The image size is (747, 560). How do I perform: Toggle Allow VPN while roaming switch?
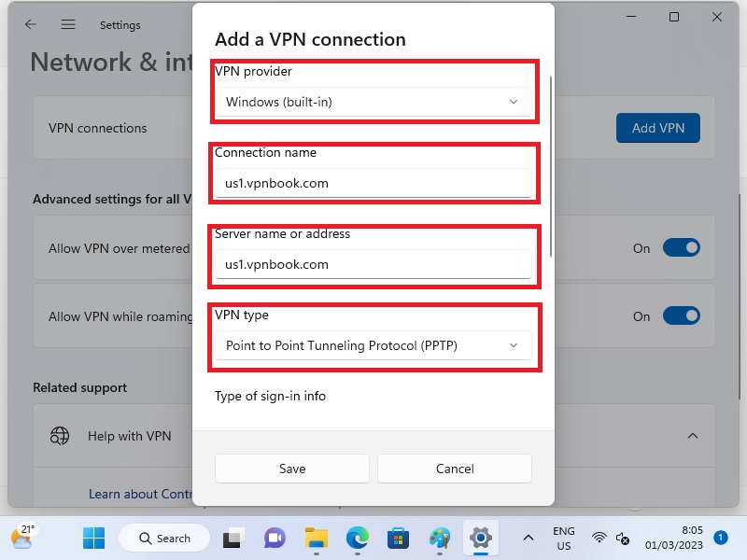681,316
